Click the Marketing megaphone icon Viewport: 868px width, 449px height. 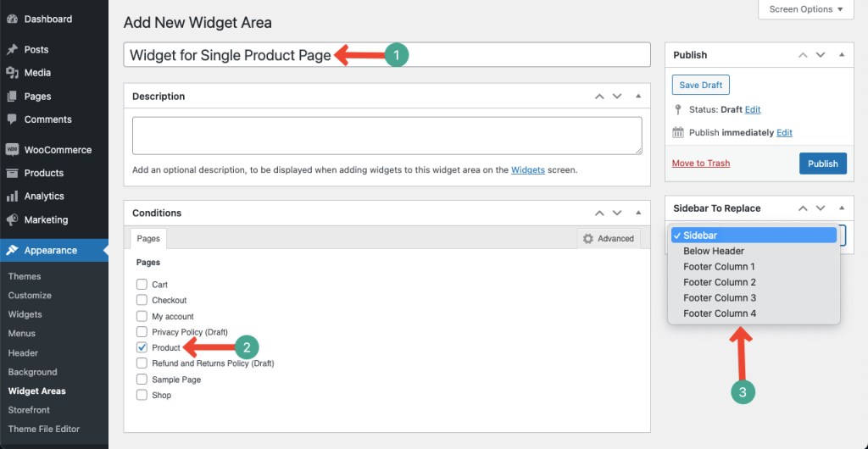[12, 219]
